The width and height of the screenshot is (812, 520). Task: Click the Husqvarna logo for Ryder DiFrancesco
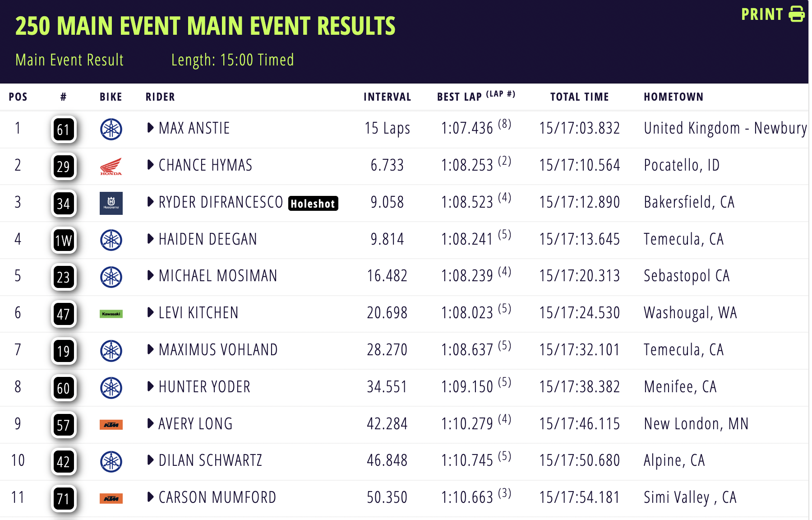pyautogui.click(x=111, y=203)
